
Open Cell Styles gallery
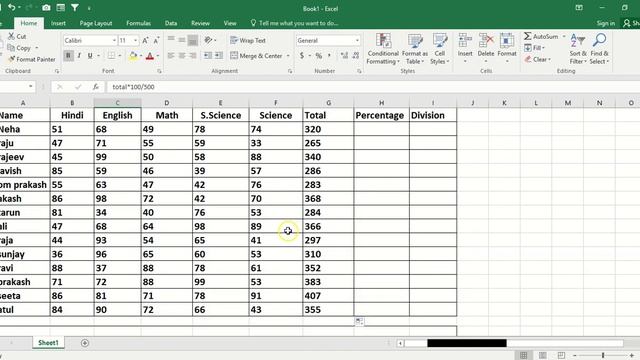tap(440, 49)
